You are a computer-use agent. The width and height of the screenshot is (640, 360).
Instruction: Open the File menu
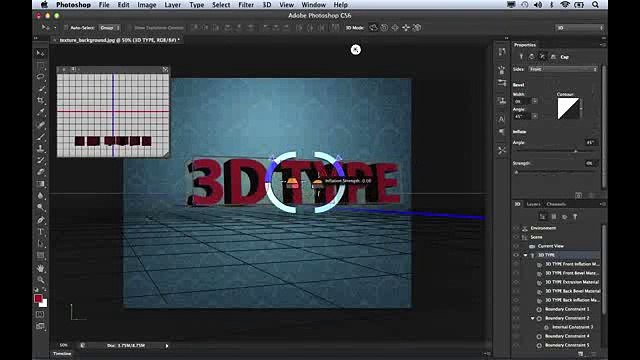click(104, 5)
